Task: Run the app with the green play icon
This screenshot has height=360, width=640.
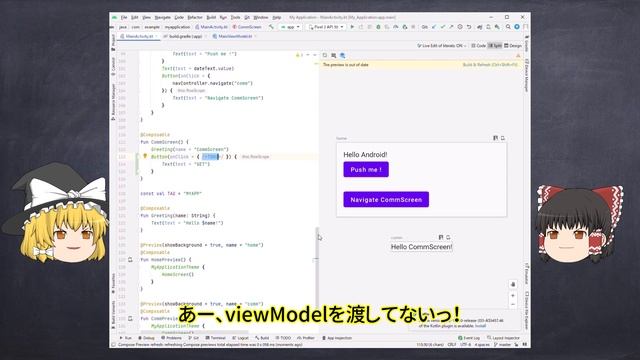Action: (x=352, y=27)
